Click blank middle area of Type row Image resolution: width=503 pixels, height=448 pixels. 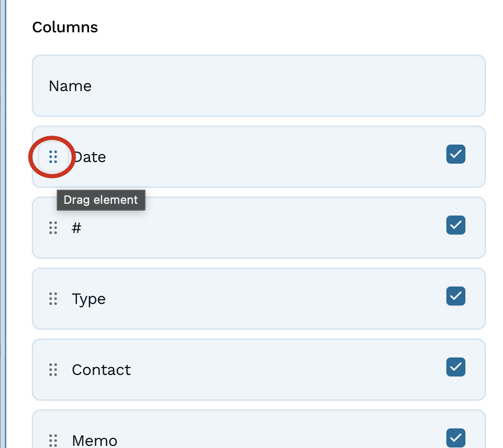click(x=265, y=299)
